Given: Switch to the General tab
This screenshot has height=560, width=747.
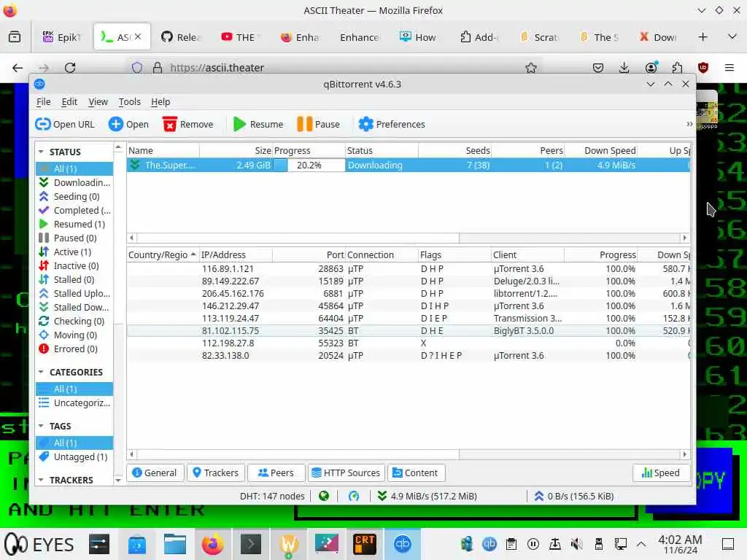Looking at the screenshot, I should click(x=155, y=472).
